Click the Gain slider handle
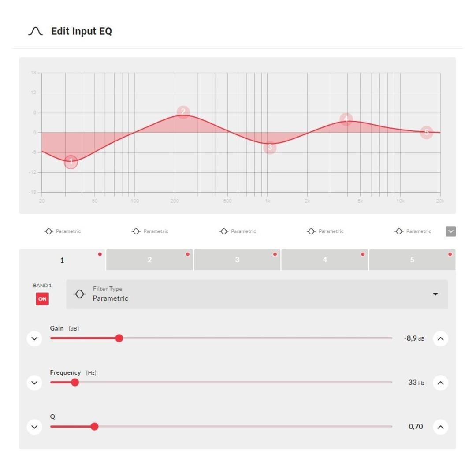 119,338
